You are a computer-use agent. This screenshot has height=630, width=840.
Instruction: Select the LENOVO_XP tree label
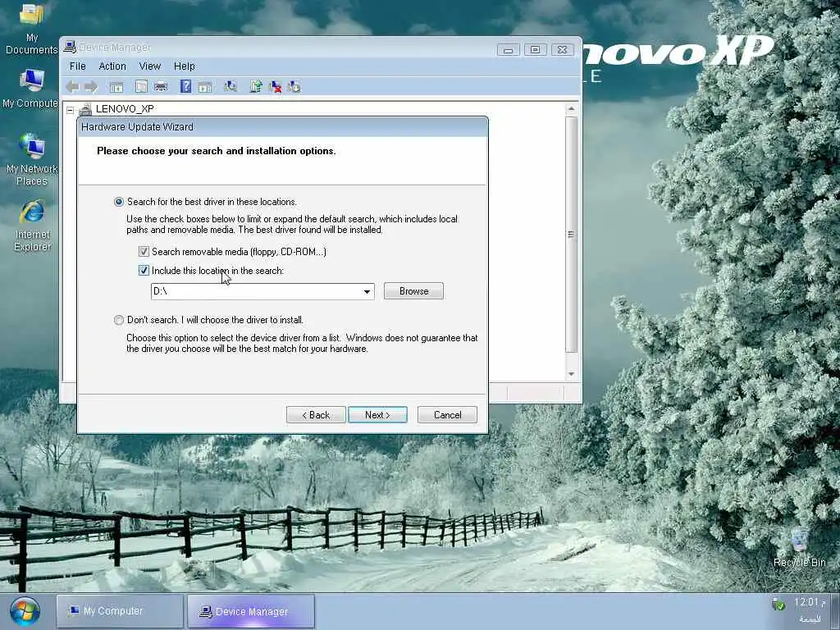(125, 109)
